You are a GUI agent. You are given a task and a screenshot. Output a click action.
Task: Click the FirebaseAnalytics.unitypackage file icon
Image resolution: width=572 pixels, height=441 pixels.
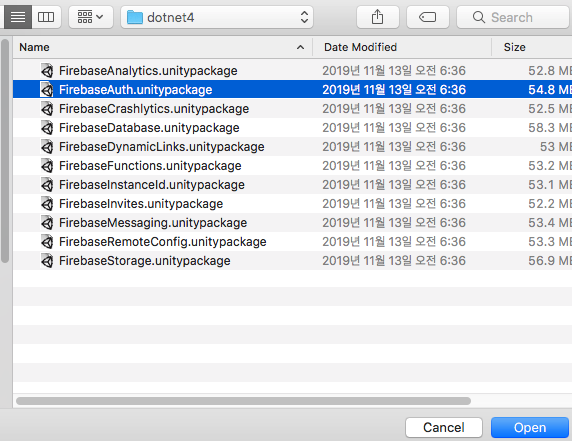[x=47, y=70]
